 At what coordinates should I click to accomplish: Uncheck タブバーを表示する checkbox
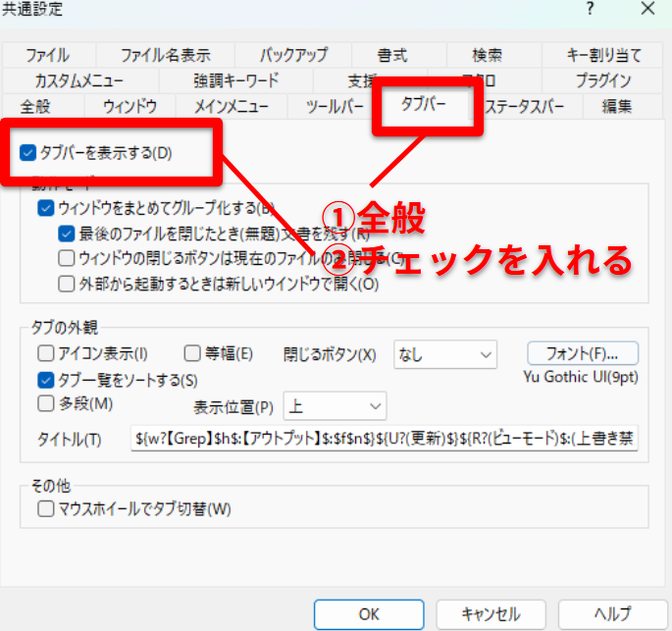click(27, 152)
